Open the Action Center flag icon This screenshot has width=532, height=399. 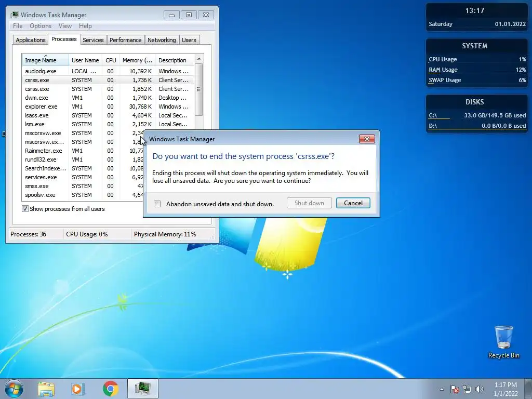[x=455, y=389]
